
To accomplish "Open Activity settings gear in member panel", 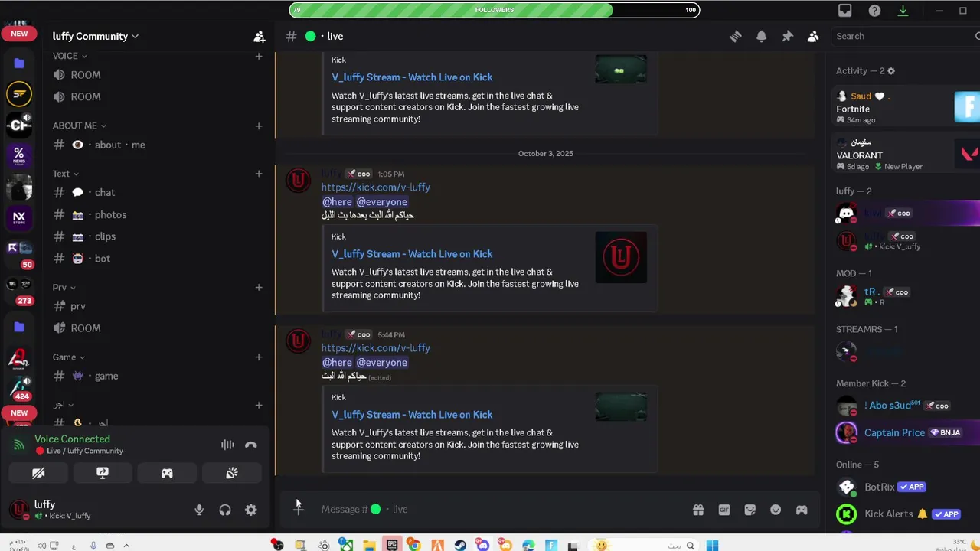I will (x=890, y=70).
